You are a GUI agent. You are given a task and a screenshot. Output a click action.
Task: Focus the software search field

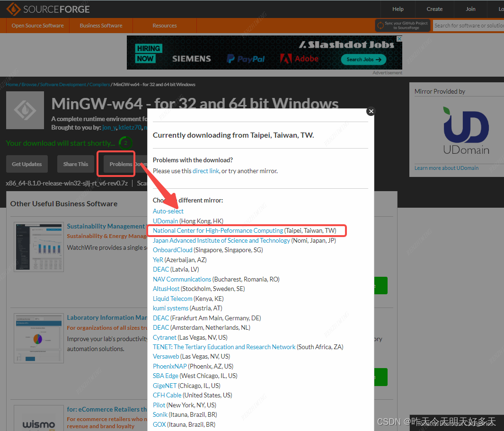(469, 26)
